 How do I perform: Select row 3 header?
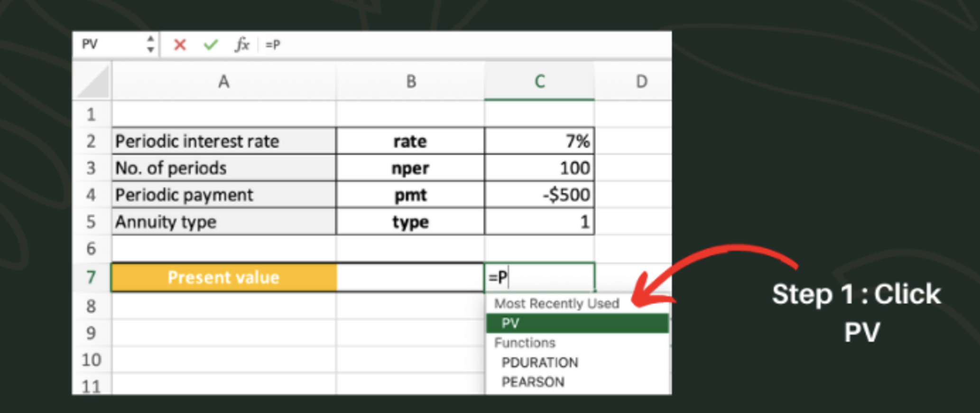[x=92, y=168]
